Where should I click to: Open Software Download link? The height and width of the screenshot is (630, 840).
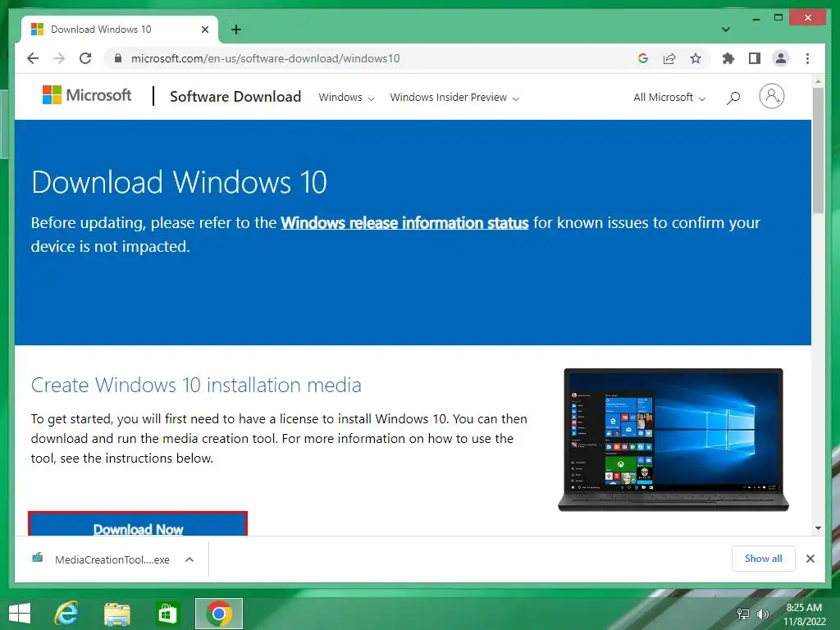(x=235, y=97)
